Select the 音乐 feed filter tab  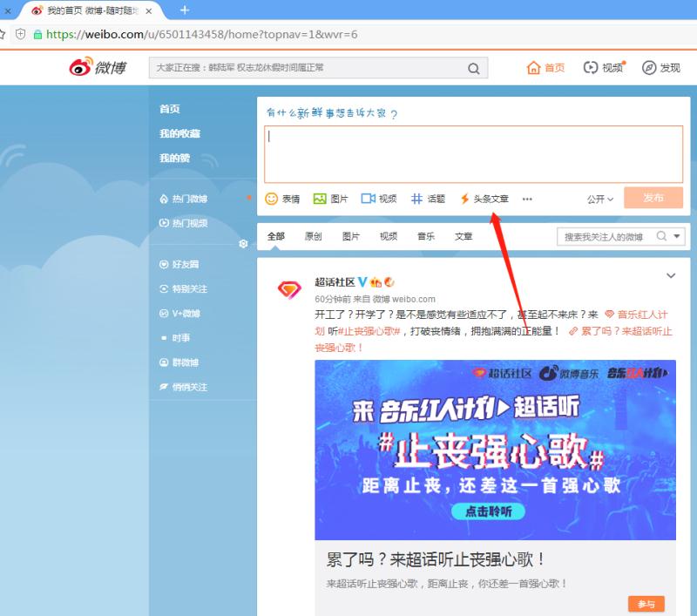(425, 236)
